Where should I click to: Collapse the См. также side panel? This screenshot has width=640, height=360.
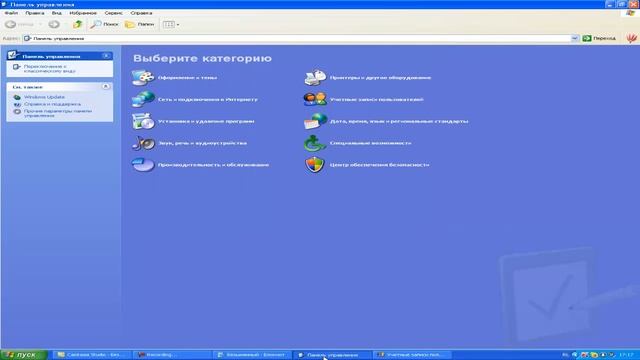coord(106,87)
